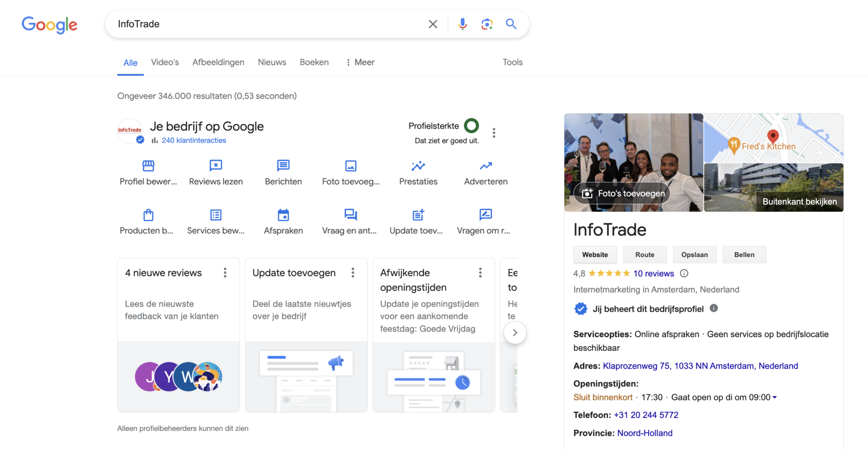Open Profiel bewerken store icon
This screenshot has width=868, height=450.
148,165
